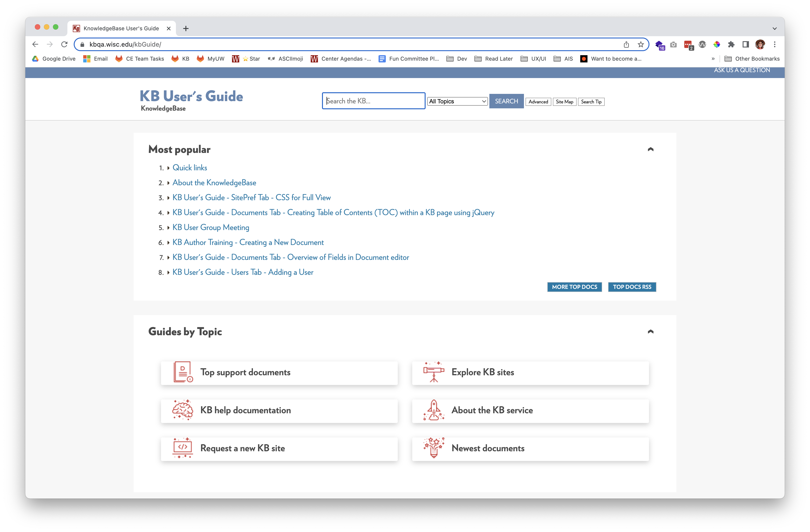The width and height of the screenshot is (810, 532).
Task: Click the color wheel extension icon
Action: 717,44
